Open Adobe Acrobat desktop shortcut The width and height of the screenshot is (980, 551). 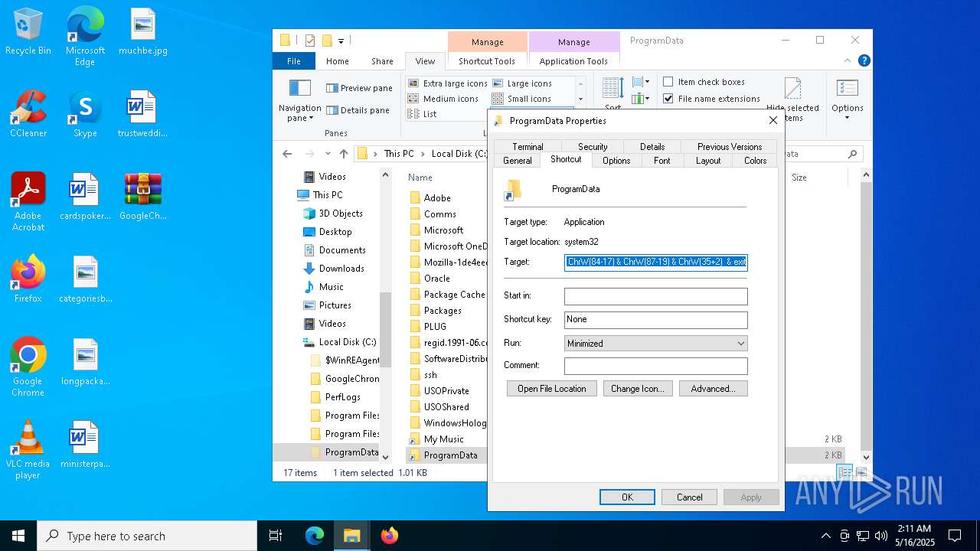pos(28,202)
